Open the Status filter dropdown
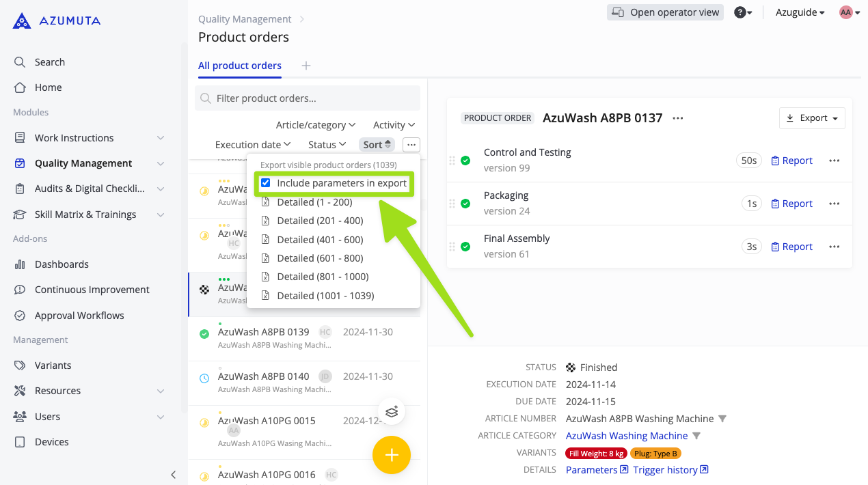Screen dimensions: 868x485 tap(327, 145)
